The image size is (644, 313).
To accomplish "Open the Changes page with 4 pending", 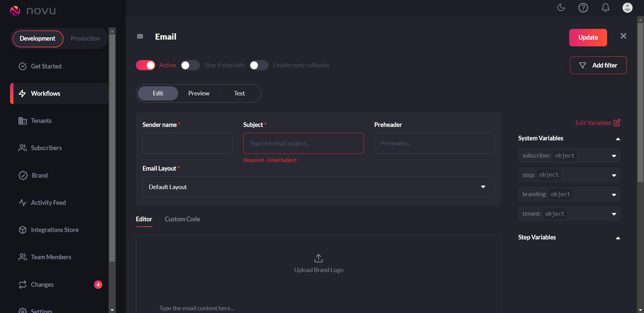I will pos(42,284).
